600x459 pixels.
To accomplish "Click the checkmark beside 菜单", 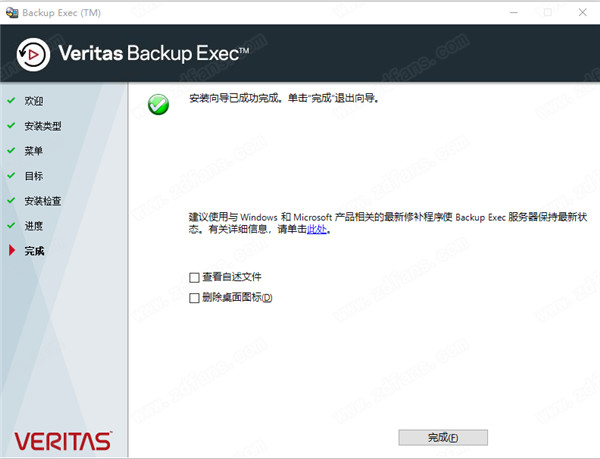I will point(11,150).
